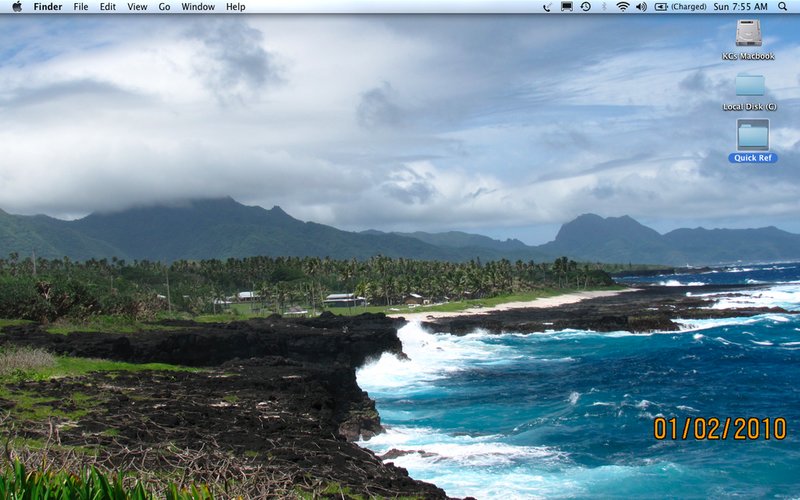Viewport: 800px width, 500px height.
Task: Open the Displays menu bar icon
Action: pyautogui.click(x=567, y=7)
